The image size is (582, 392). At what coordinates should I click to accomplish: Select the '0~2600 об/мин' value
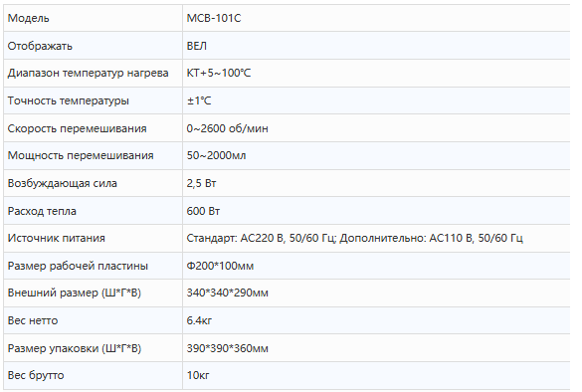(x=227, y=128)
